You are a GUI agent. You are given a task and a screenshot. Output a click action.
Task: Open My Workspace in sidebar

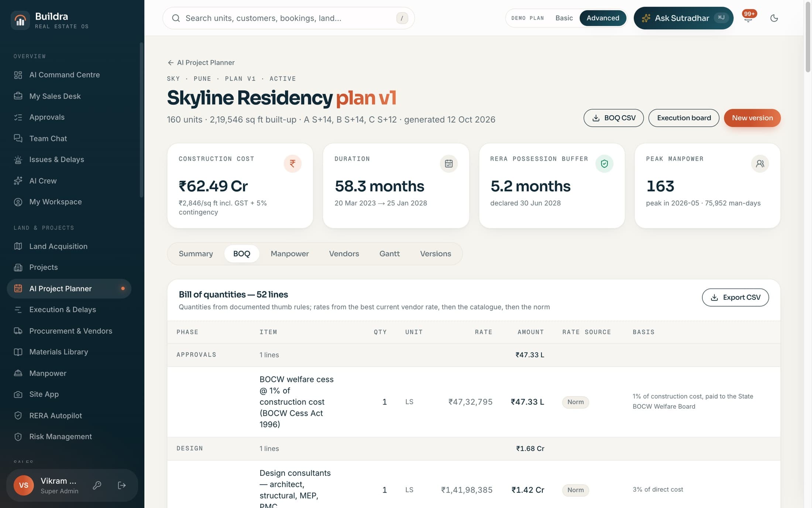click(x=69, y=202)
